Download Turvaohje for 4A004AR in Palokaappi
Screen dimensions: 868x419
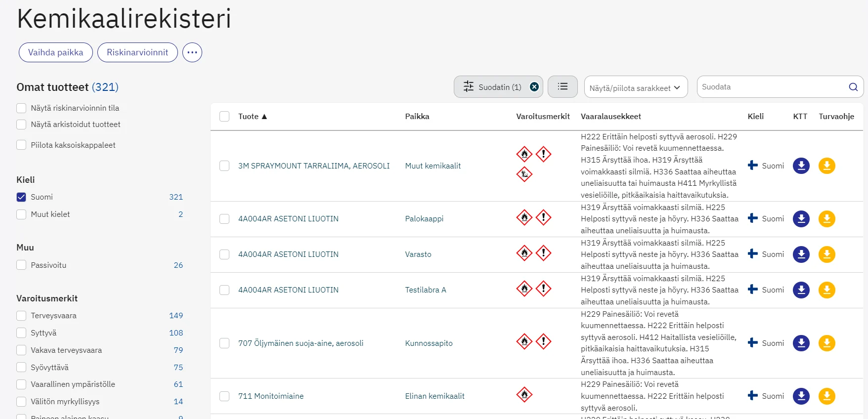point(826,219)
